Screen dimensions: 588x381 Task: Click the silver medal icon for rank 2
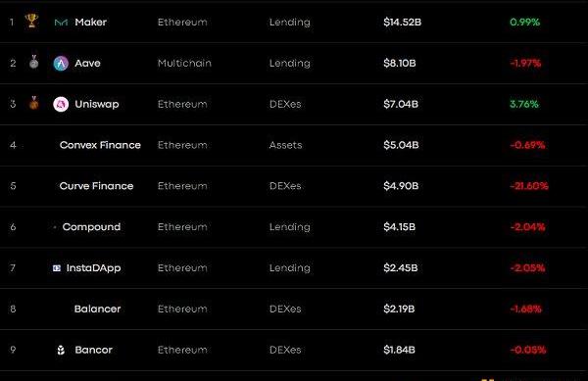pos(33,62)
